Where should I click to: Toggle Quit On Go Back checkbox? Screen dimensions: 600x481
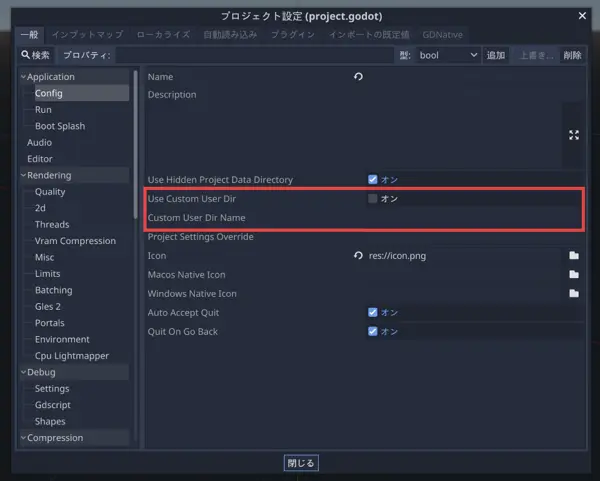[372, 331]
